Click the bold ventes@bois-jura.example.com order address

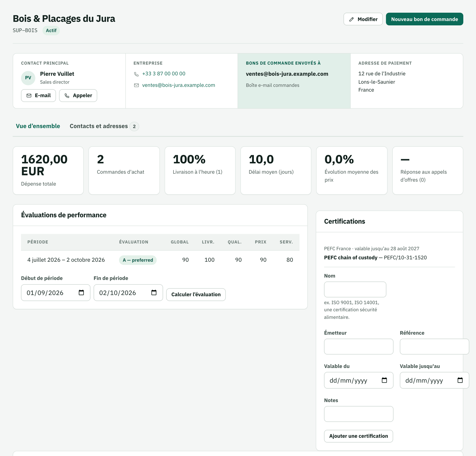[287, 74]
